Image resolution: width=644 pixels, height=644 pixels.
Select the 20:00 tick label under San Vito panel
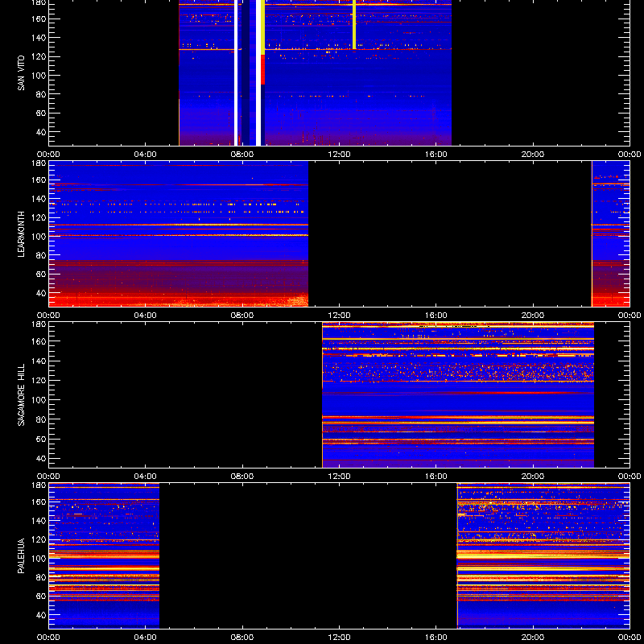point(533,155)
